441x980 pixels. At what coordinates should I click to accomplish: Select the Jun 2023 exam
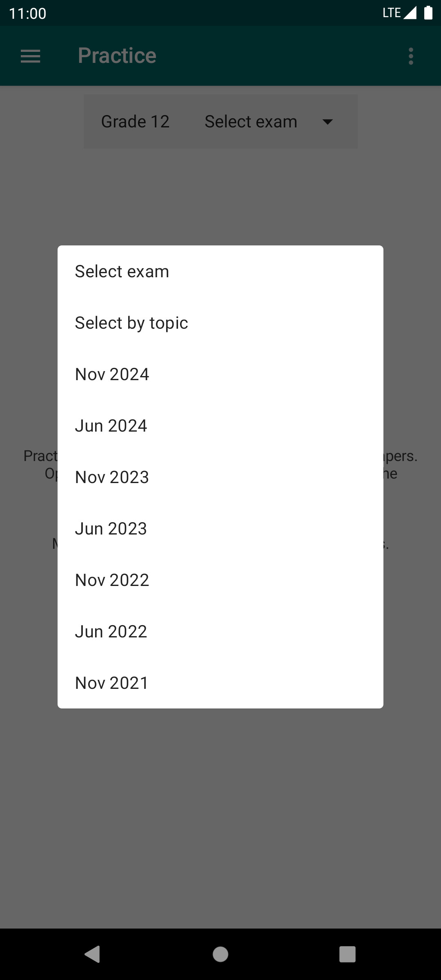point(220,528)
